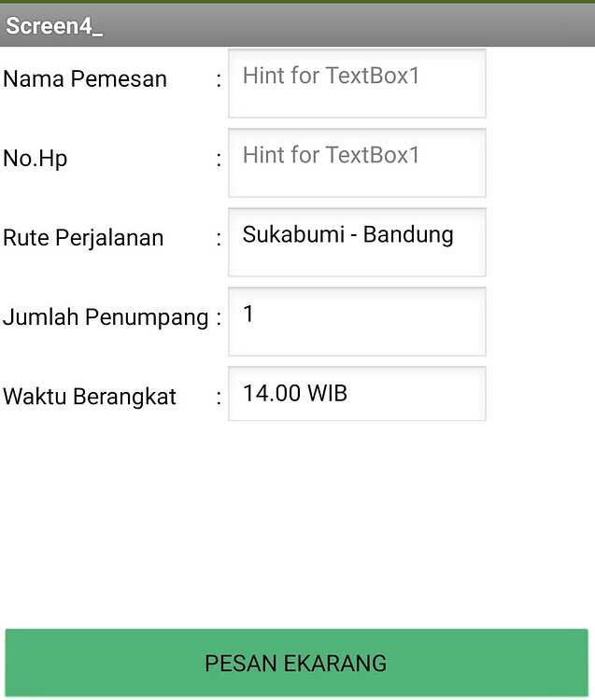
Task: Tap the colon beside Waktu Berangkat
Action: coord(219,397)
